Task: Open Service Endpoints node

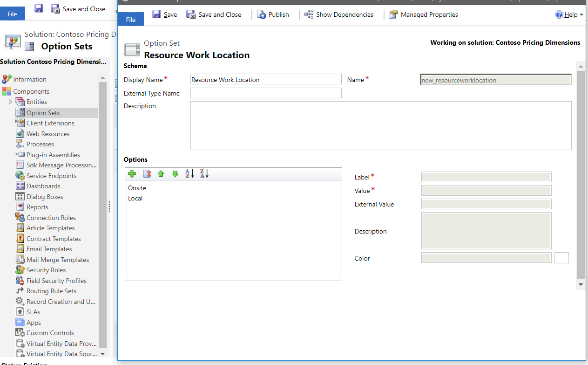Action: (51, 176)
